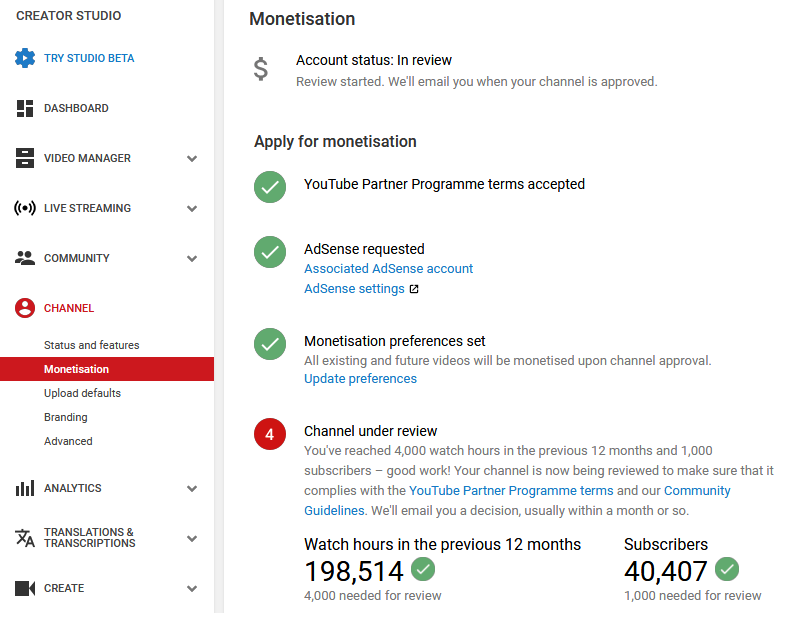Click the '4,000 needed for review' text

[x=373, y=596]
